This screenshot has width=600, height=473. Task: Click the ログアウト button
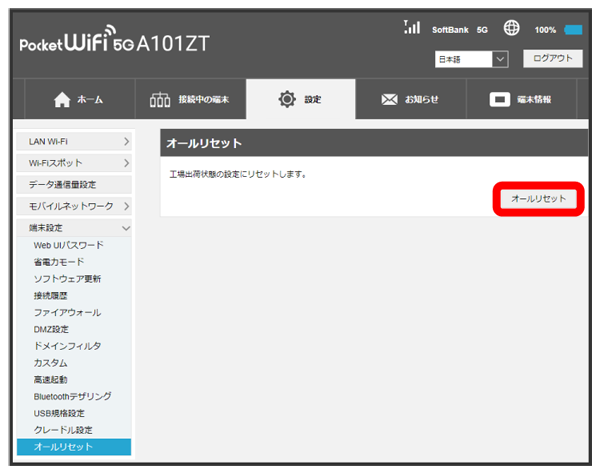(x=551, y=59)
